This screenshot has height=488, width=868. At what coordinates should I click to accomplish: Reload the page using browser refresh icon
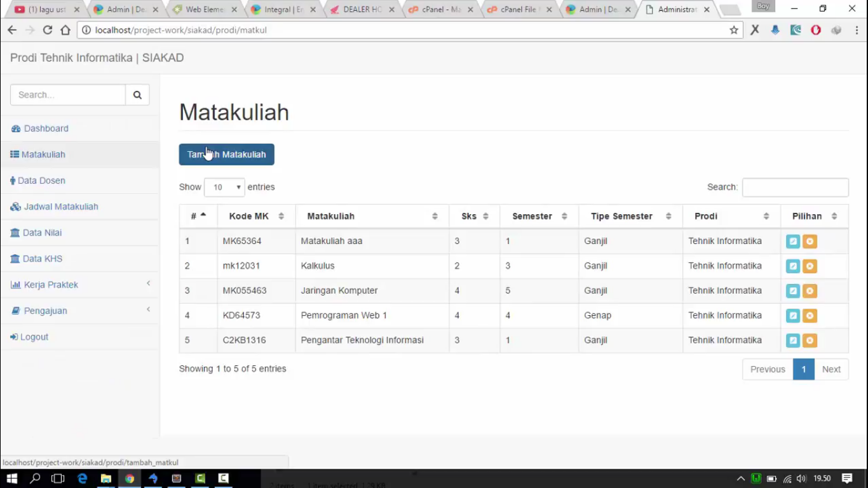pyautogui.click(x=48, y=30)
